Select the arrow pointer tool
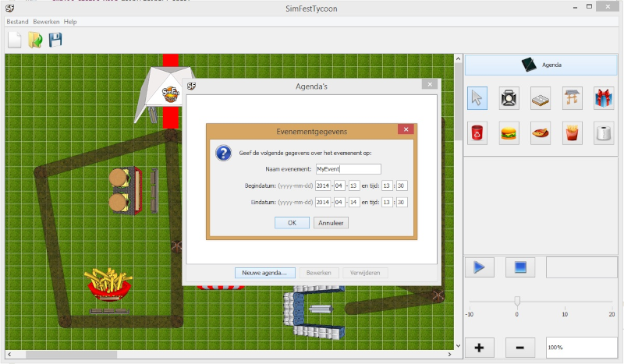 477,97
